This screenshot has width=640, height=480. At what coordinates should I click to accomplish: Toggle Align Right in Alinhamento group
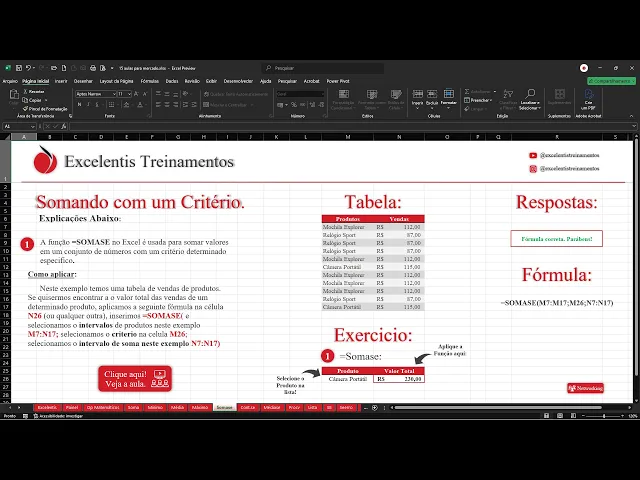coord(176,105)
